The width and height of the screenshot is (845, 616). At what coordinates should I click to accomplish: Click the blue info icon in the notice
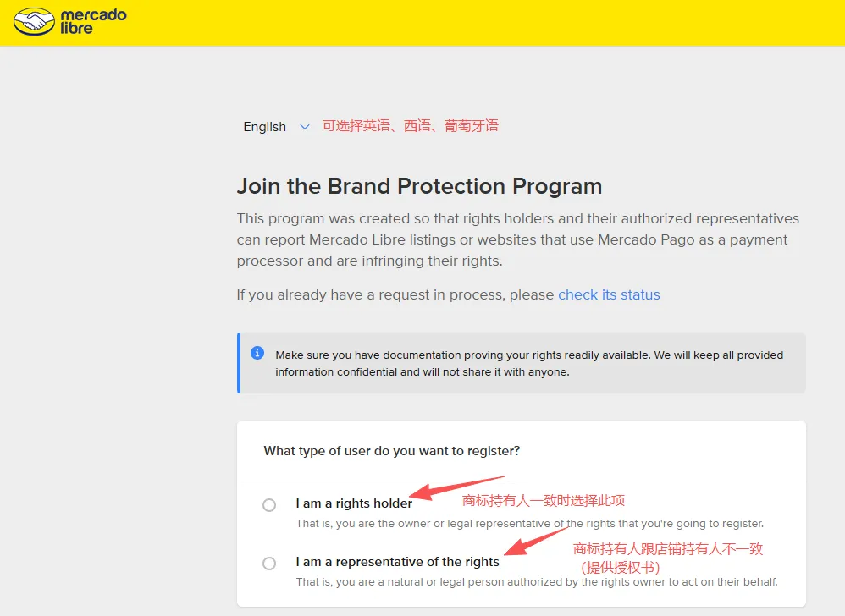257,353
